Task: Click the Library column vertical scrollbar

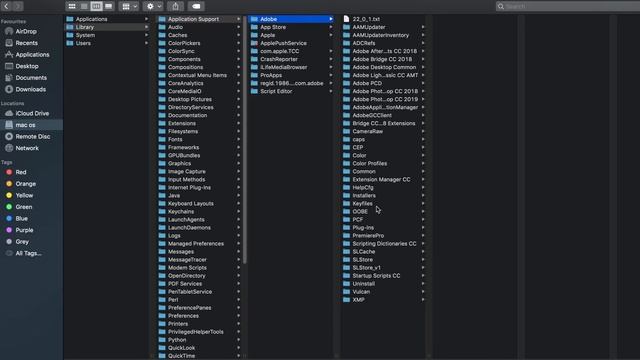Action: (245, 140)
